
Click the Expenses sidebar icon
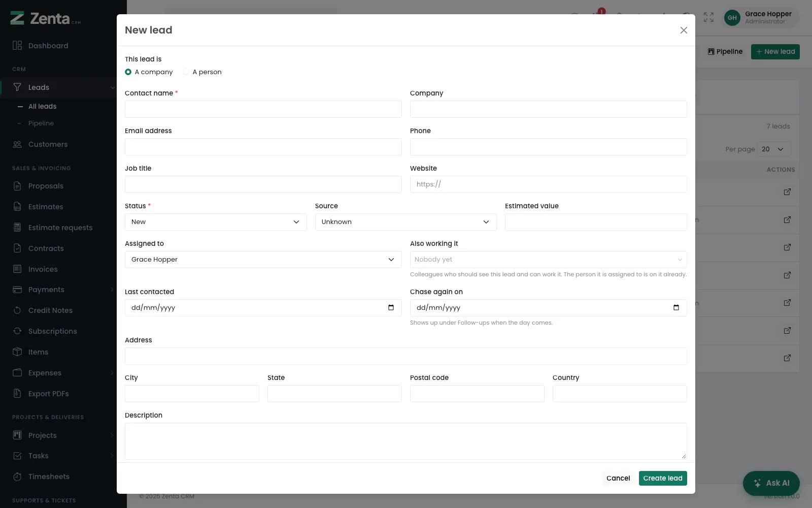click(17, 373)
